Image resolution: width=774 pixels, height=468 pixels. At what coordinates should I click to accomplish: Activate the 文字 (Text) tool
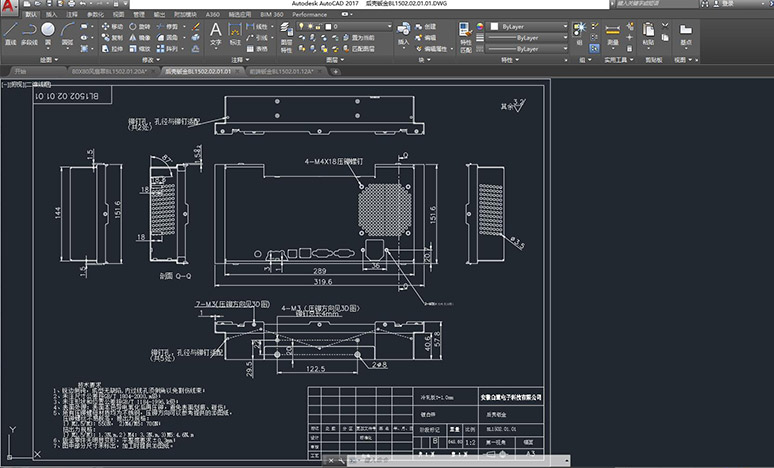tap(216, 32)
